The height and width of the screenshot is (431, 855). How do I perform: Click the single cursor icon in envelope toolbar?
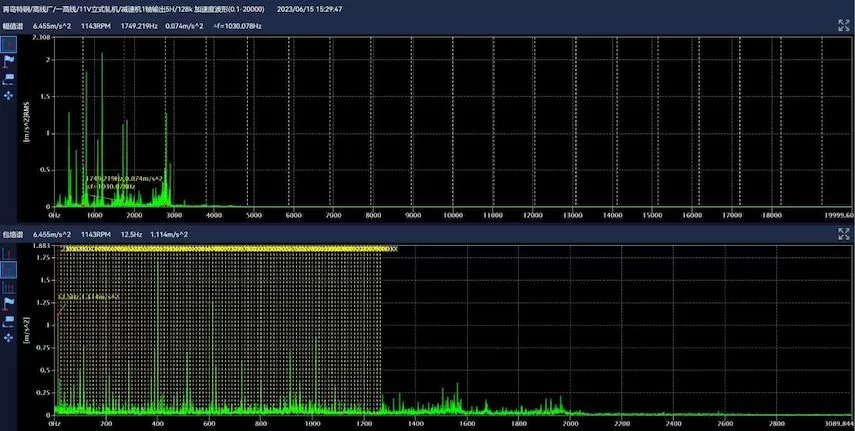[x=9, y=254]
